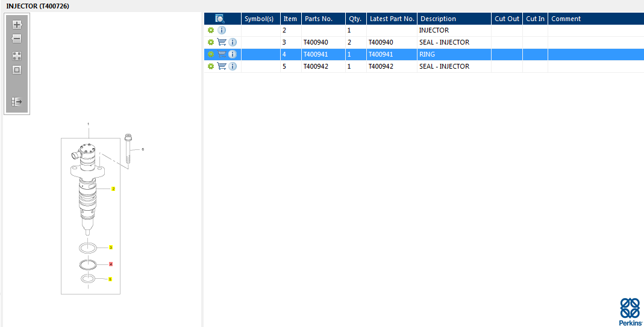Sort by Latest Part No. column header
The width and height of the screenshot is (644, 327).
392,19
